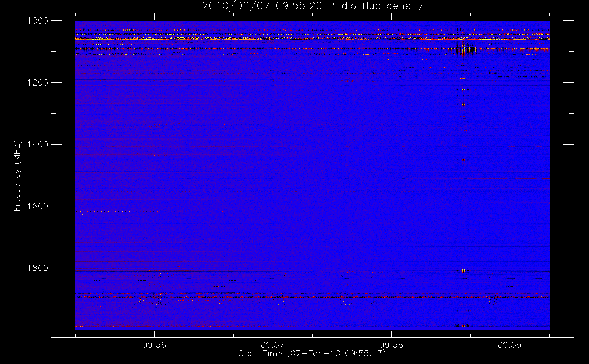
Task: Click the 1800 frequency tick label
Action: 38,268
